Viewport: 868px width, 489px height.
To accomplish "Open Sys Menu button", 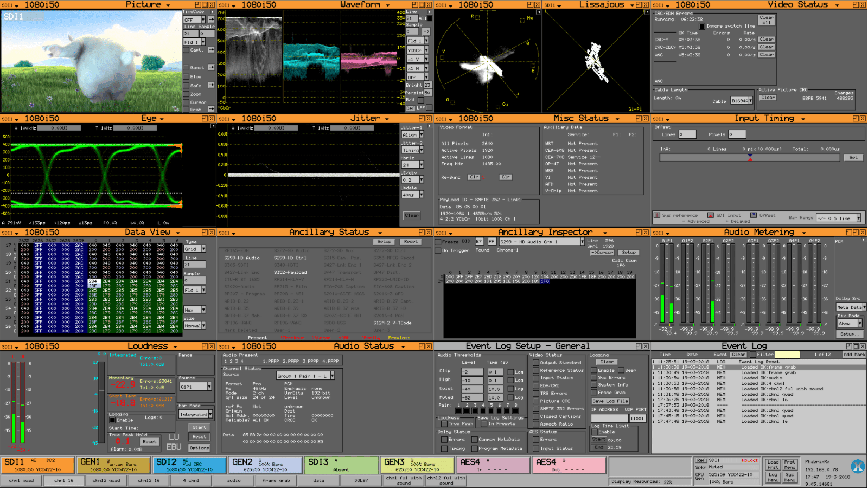I will (x=790, y=477).
